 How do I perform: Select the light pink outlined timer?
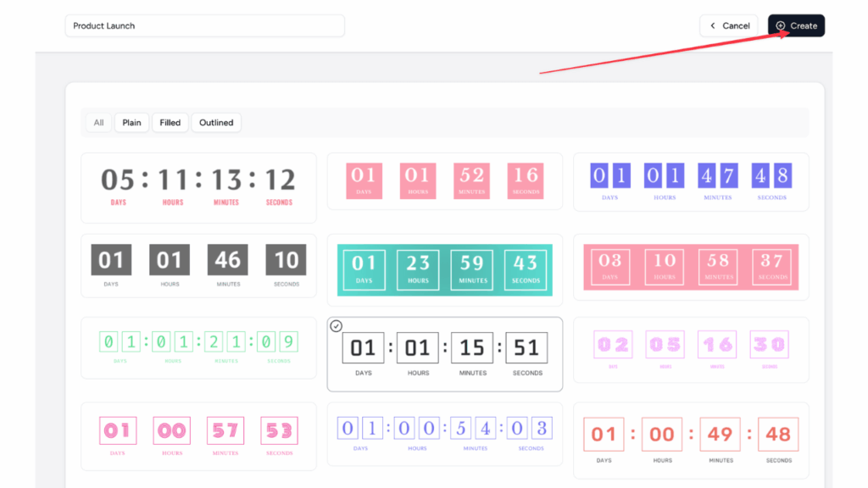tap(691, 351)
